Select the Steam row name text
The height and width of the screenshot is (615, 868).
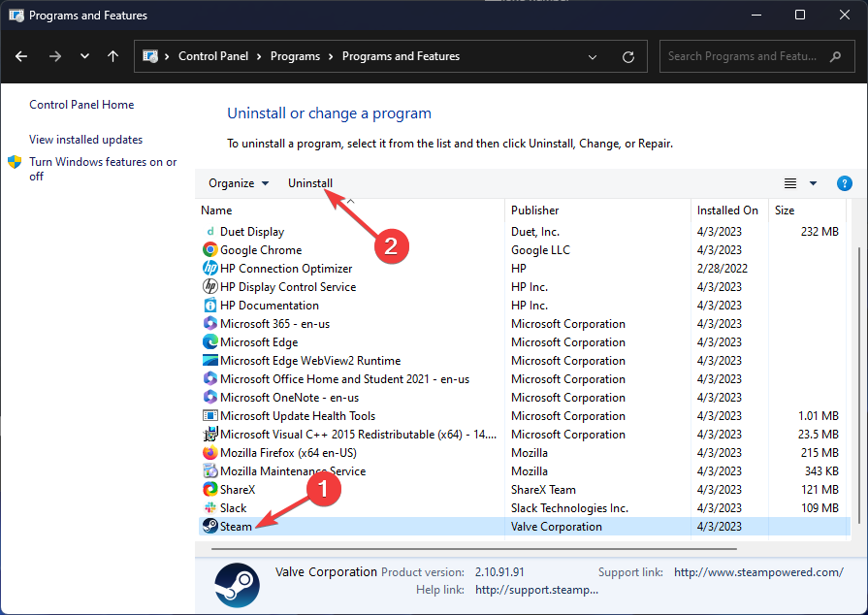coord(236,527)
